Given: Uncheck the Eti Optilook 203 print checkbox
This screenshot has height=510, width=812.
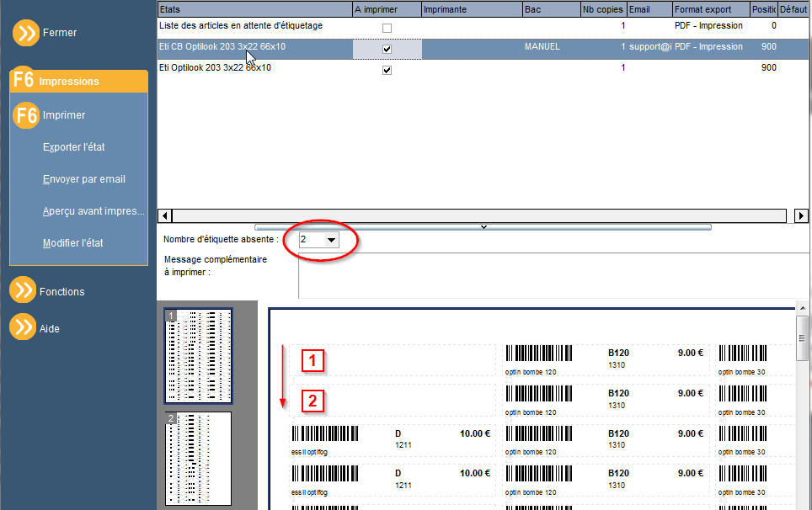Looking at the screenshot, I should 387,71.
